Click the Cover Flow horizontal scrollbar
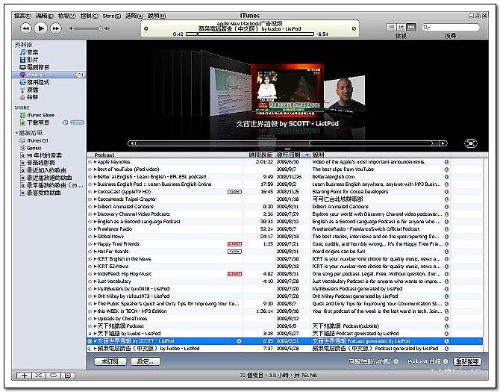This screenshot has height=392, width=500. click(x=287, y=143)
